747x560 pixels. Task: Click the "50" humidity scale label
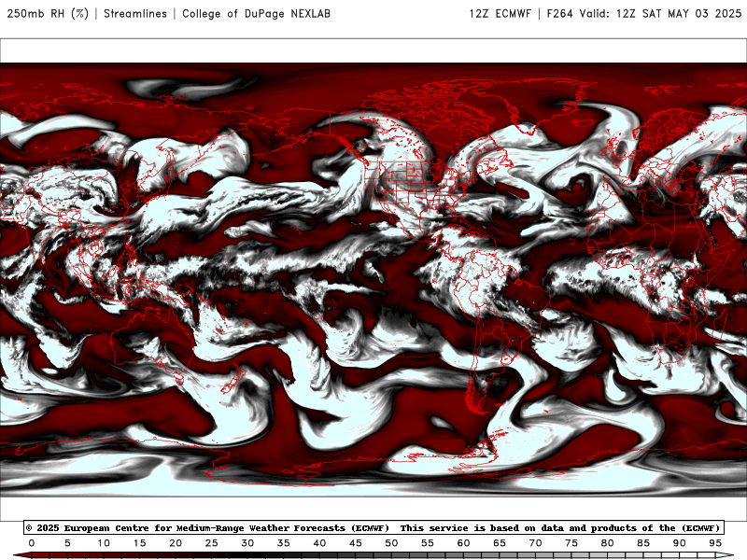click(x=391, y=543)
